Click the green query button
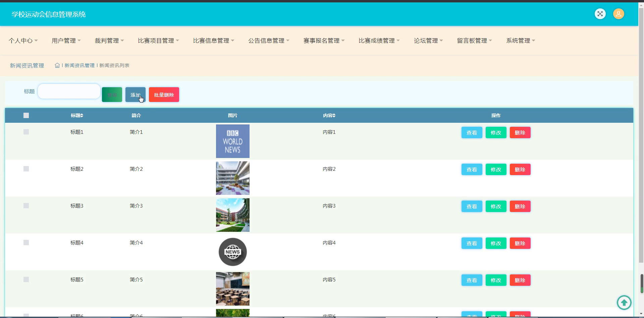This screenshot has width=644, height=318. click(x=112, y=95)
